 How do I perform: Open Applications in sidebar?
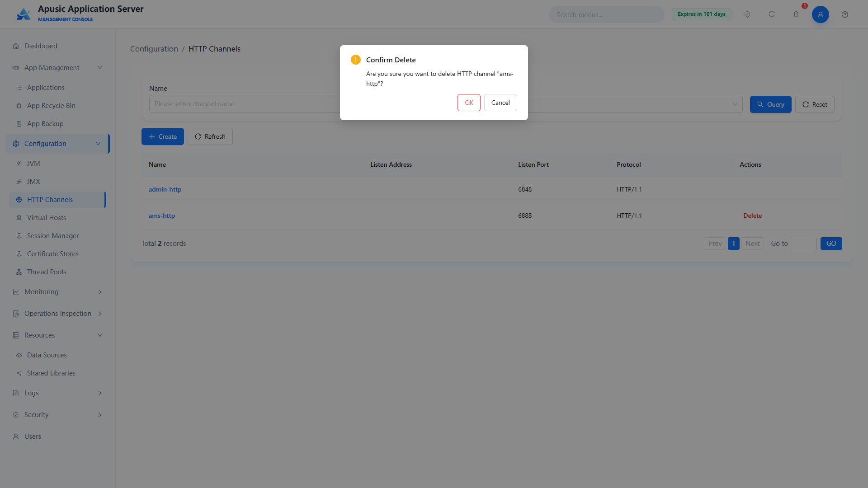pyautogui.click(x=58, y=88)
